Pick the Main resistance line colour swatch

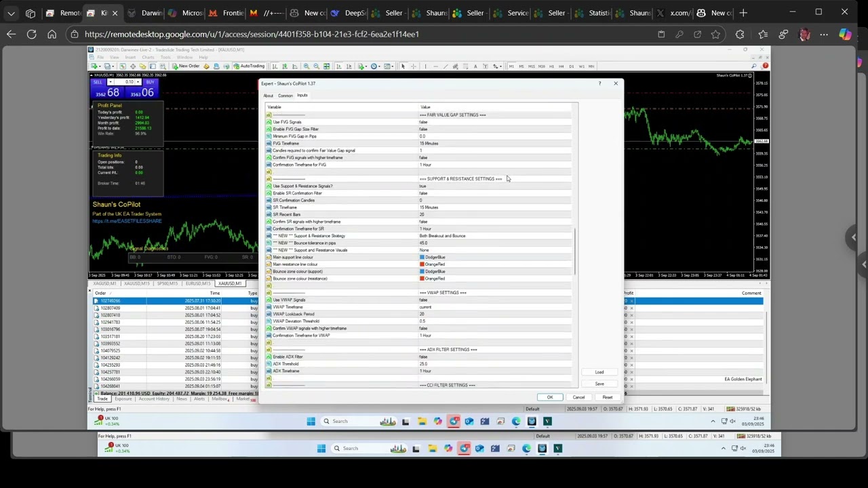[422, 264]
